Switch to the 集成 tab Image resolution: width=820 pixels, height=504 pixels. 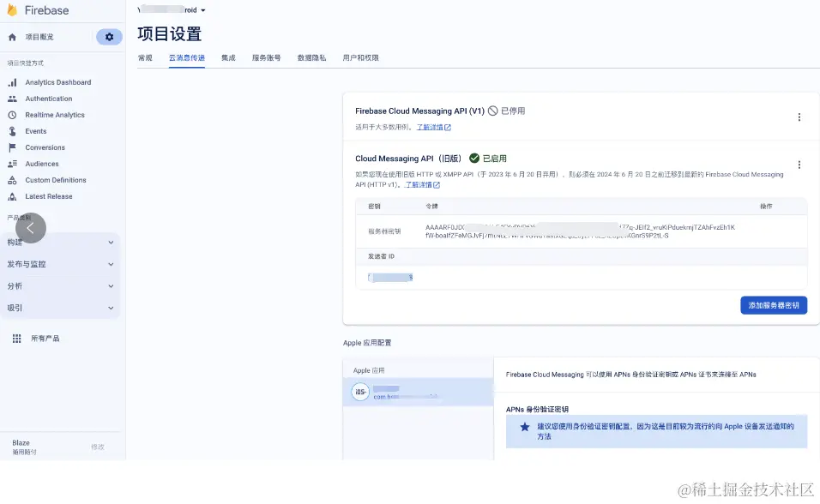click(x=228, y=58)
